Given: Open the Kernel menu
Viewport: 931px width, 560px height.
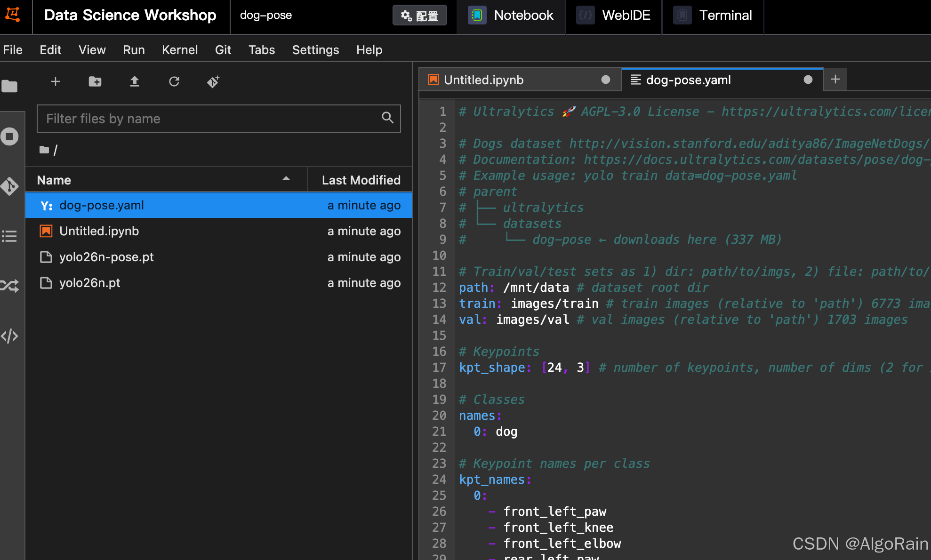Looking at the screenshot, I should click(x=180, y=50).
